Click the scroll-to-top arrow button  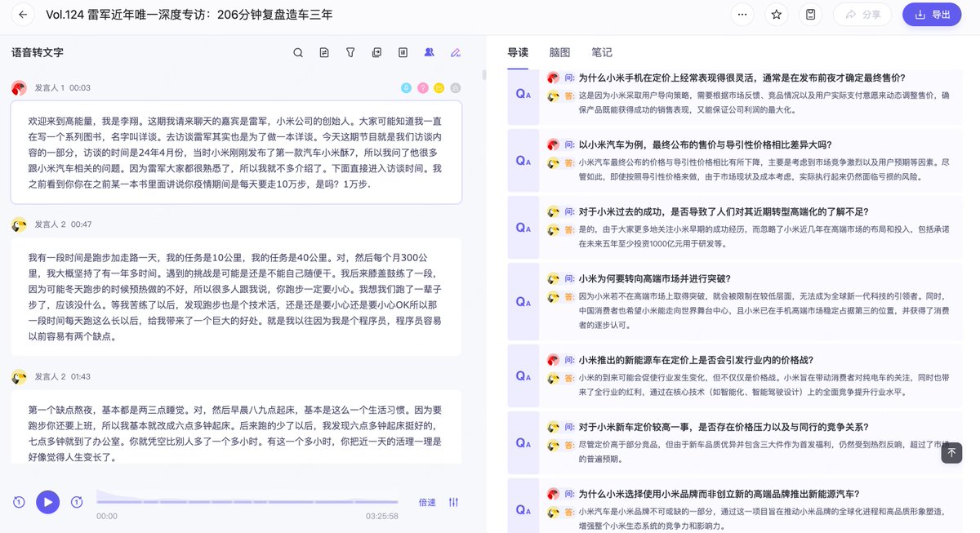pos(952,453)
